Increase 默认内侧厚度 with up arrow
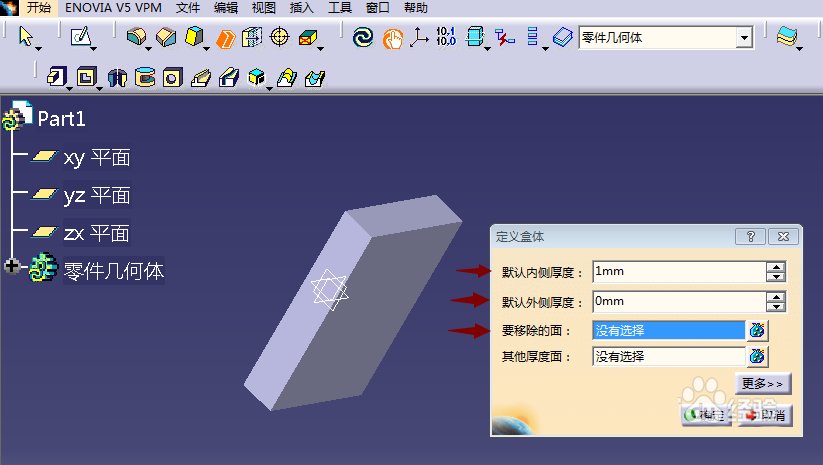This screenshot has width=823, height=465. [775, 267]
